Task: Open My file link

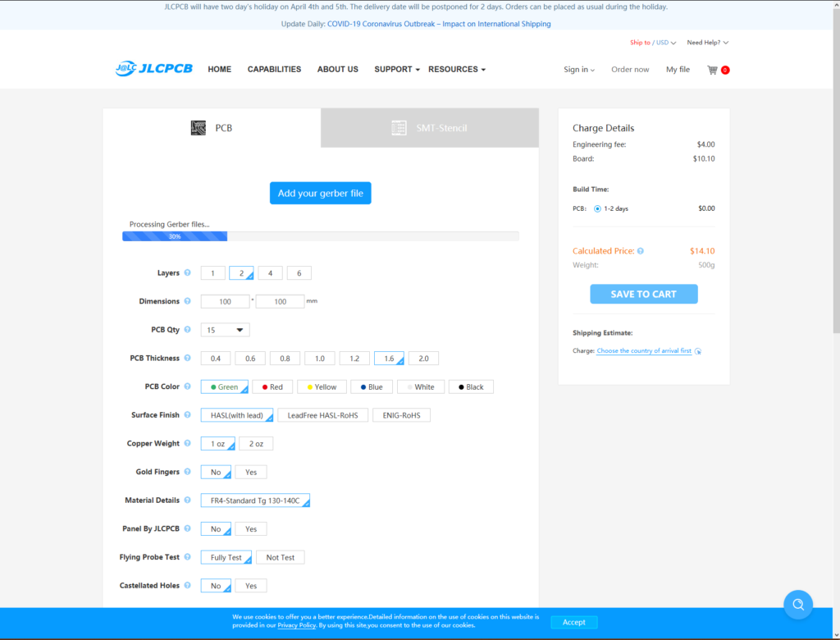Action: click(x=678, y=70)
